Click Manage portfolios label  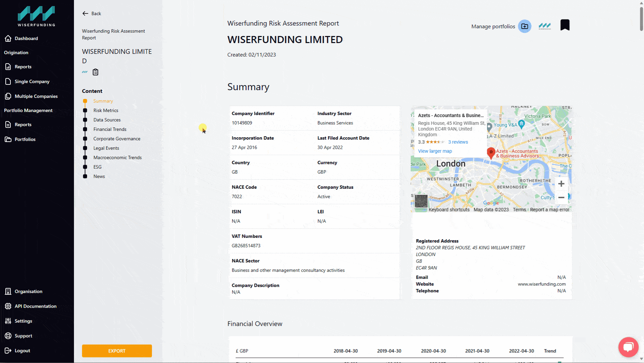(493, 26)
